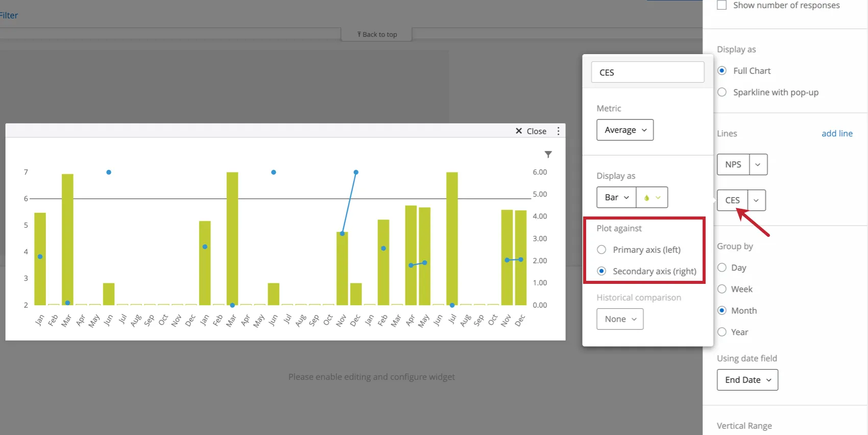The width and height of the screenshot is (868, 435).
Task: Open the green bar color picker
Action: point(652,198)
